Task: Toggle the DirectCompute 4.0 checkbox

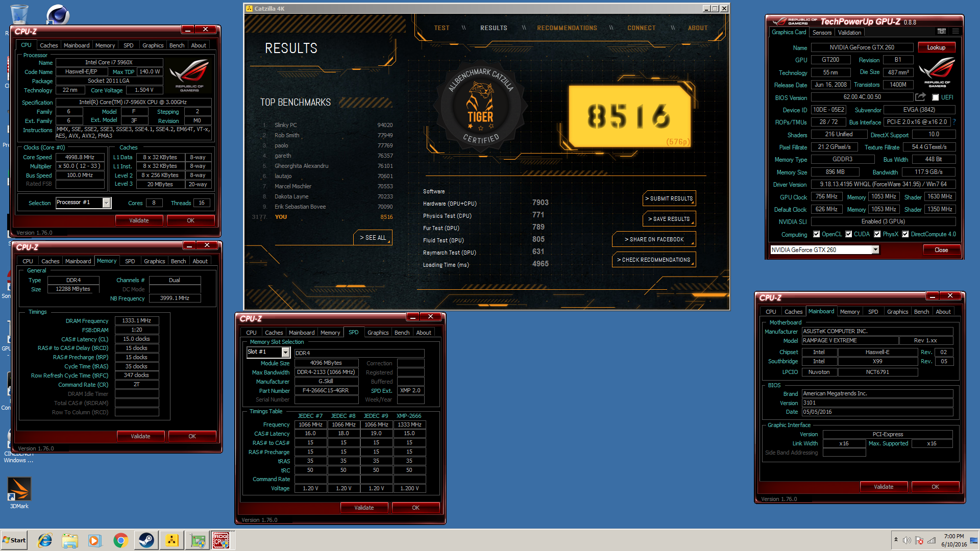Action: [x=905, y=234]
